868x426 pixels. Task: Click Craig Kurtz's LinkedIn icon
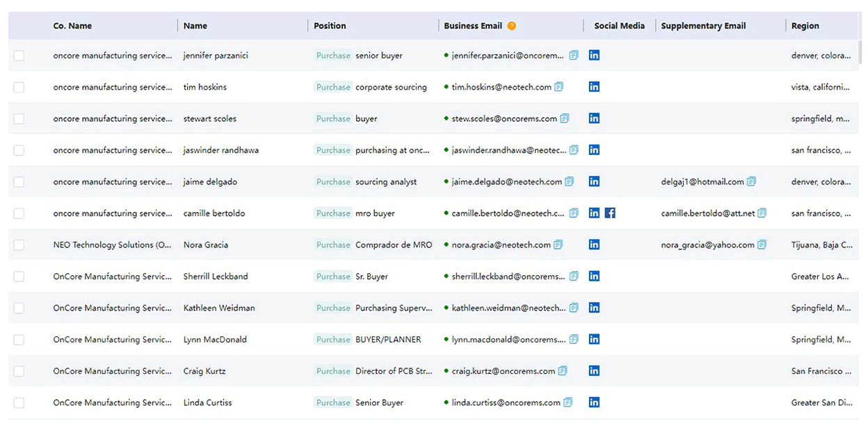594,371
